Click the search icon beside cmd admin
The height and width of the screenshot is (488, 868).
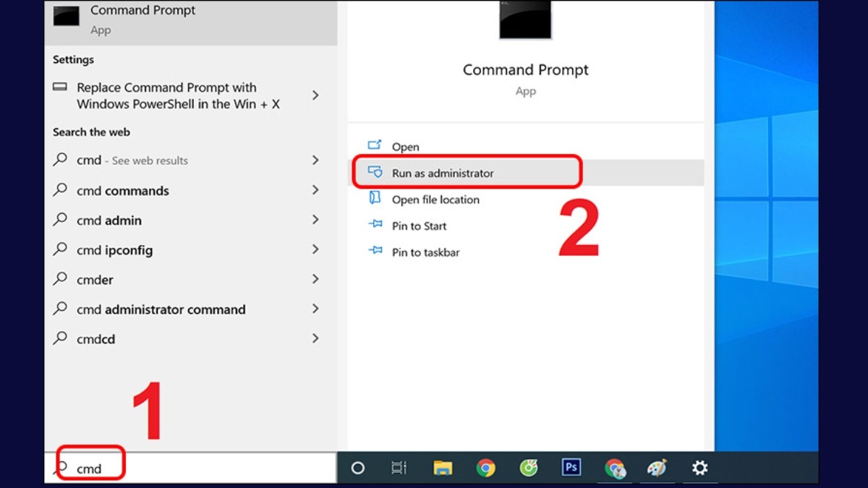pyautogui.click(x=60, y=219)
